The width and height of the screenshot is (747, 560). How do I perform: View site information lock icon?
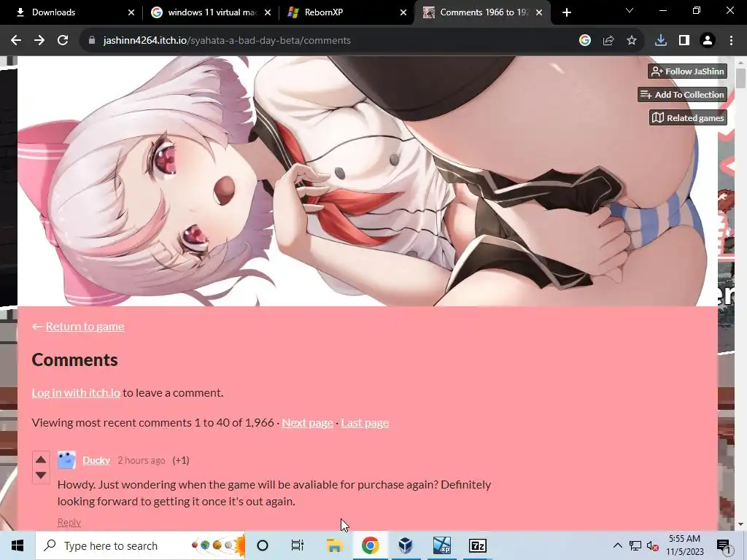click(x=92, y=41)
